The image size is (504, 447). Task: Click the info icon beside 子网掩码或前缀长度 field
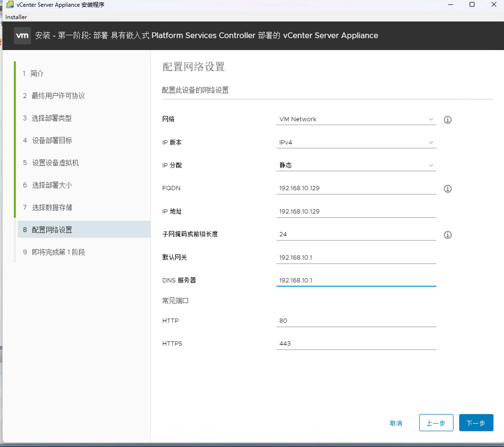[448, 235]
